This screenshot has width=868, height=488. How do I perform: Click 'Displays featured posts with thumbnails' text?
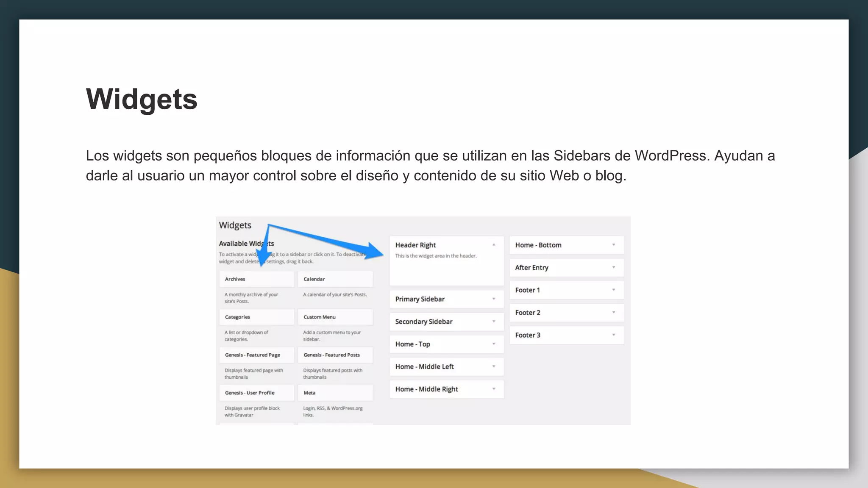[333, 374]
